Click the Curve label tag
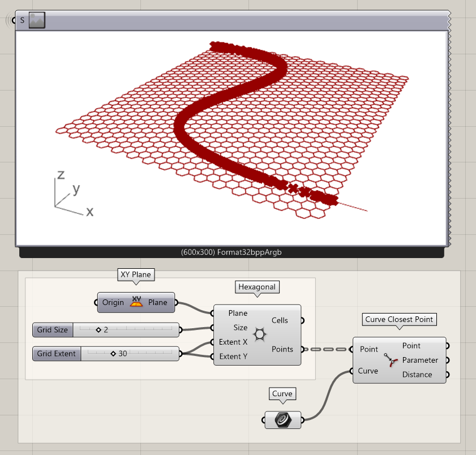This screenshot has width=476, height=455. [x=282, y=394]
